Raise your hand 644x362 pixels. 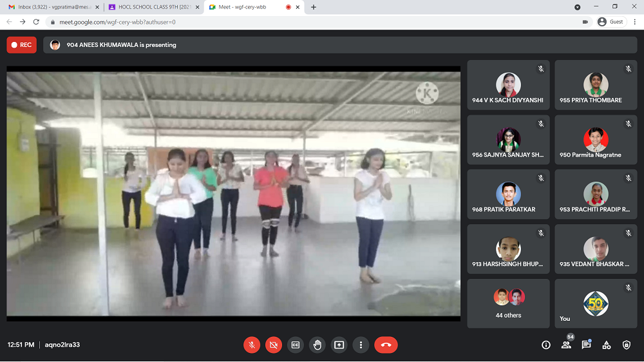317,345
